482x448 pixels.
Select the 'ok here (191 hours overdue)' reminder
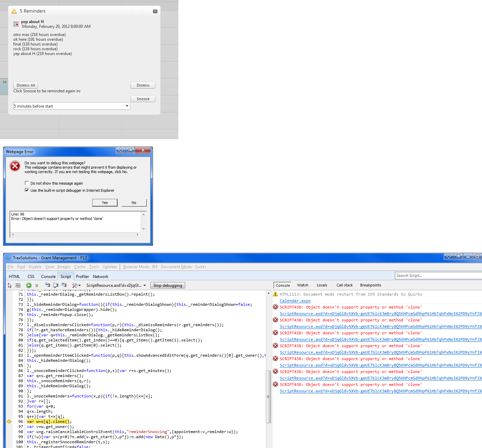pos(38,39)
